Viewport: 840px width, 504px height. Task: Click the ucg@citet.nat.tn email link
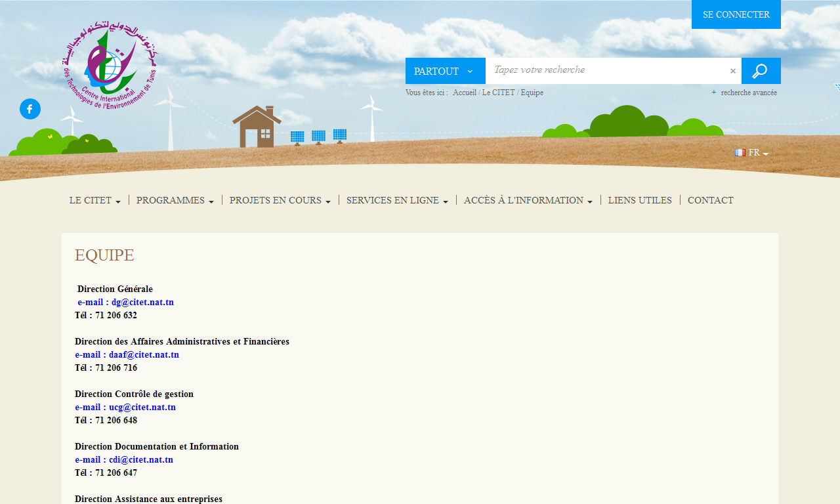click(x=125, y=408)
